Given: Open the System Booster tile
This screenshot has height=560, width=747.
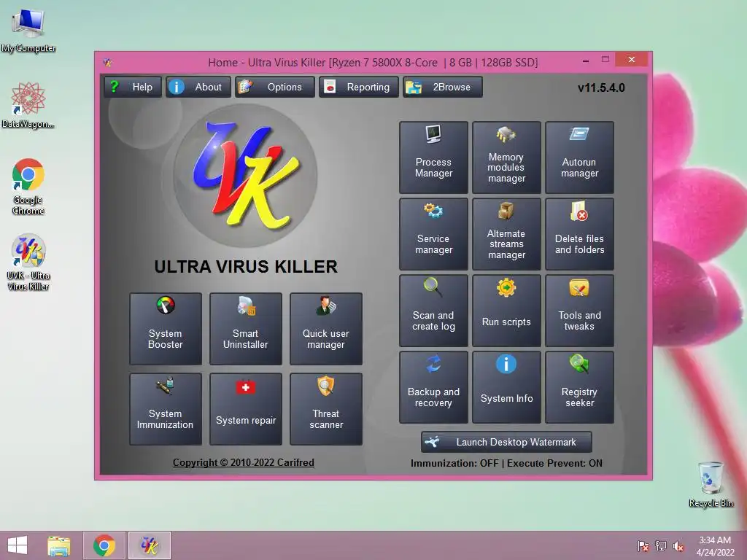Looking at the screenshot, I should coord(166,329).
